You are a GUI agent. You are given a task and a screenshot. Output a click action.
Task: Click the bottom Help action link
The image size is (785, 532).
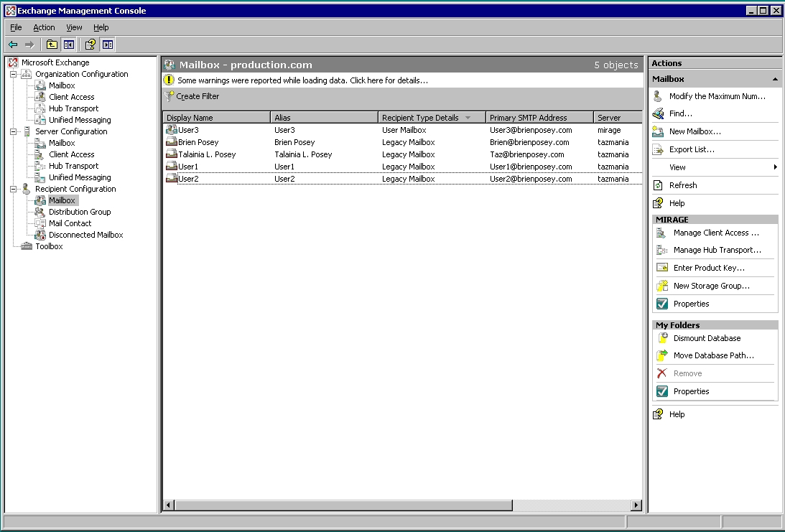[677, 414]
